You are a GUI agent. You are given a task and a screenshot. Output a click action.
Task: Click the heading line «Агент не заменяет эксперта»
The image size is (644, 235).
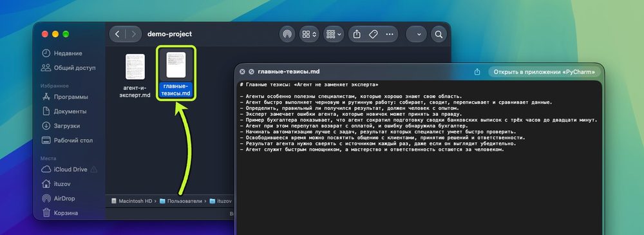coord(309,84)
